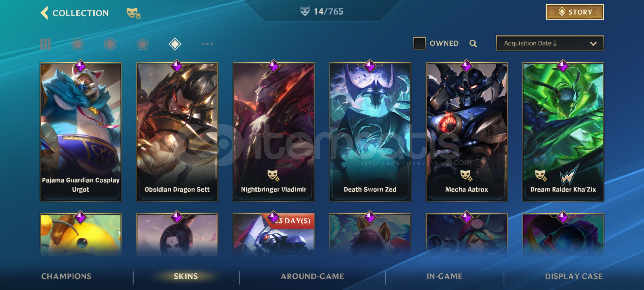Go back using Collection arrow
Screen dimensions: 644x290
[x=45, y=13]
